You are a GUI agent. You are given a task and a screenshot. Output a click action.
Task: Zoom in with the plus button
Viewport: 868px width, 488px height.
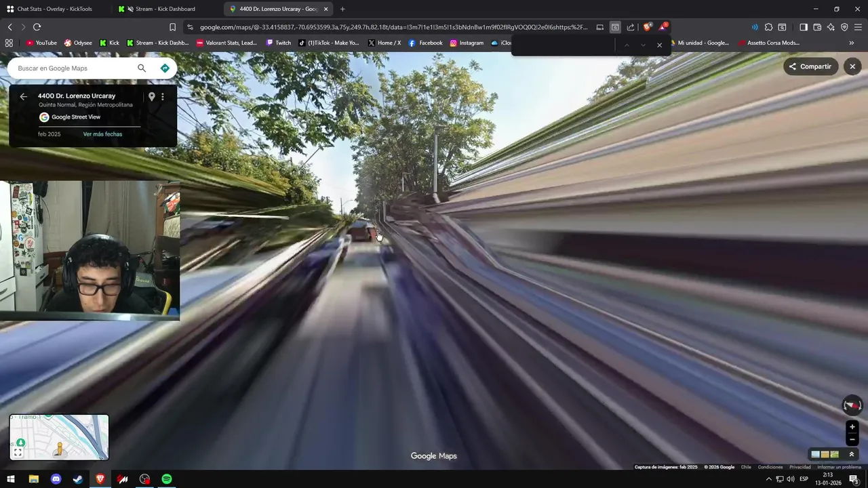pos(852,427)
